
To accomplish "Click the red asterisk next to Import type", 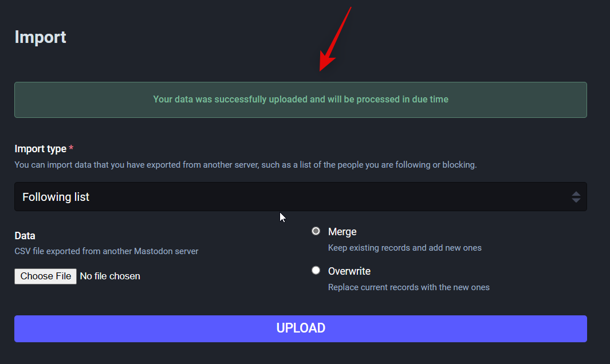I will (71, 149).
